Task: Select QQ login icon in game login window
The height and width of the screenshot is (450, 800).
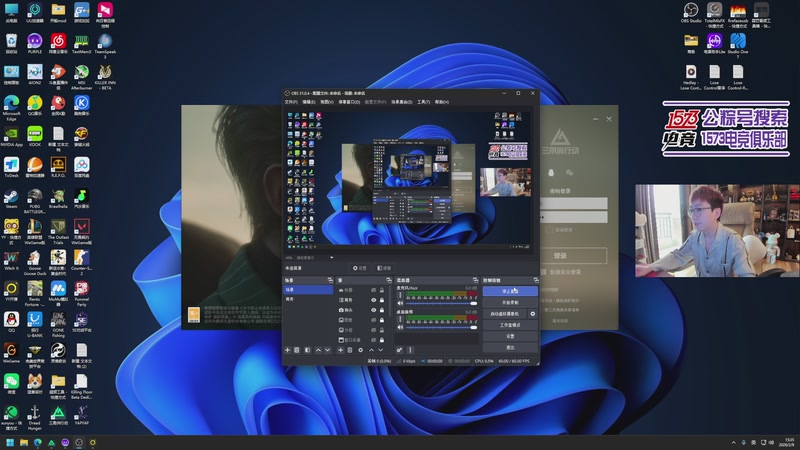Action: [x=551, y=173]
